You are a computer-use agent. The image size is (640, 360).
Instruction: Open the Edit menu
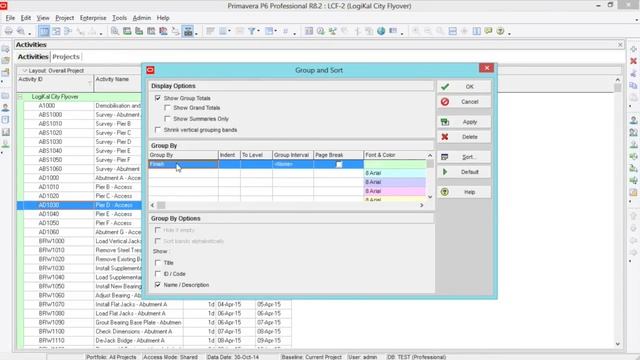[26, 18]
